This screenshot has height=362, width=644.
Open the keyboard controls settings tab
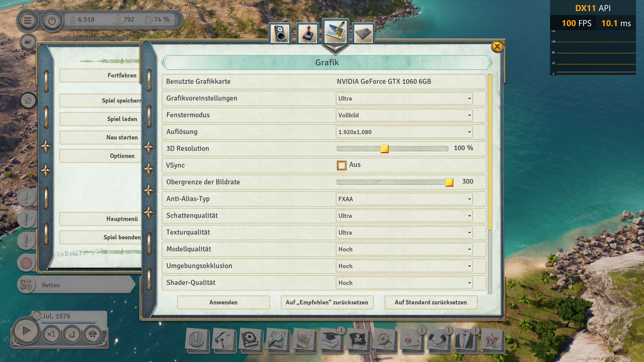363,33
